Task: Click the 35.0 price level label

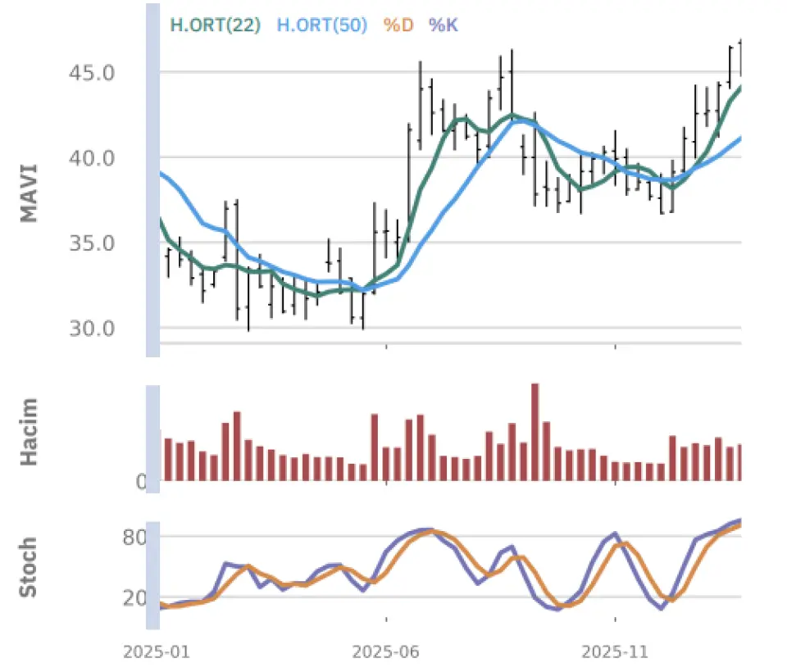Action: tap(90, 243)
